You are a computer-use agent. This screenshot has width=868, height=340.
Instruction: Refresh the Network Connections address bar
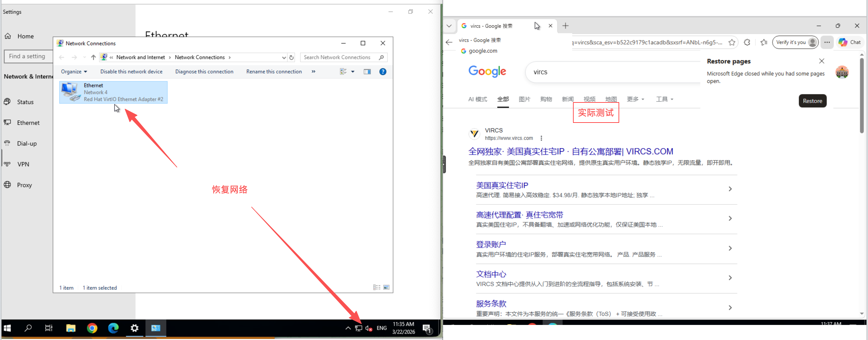click(x=291, y=57)
